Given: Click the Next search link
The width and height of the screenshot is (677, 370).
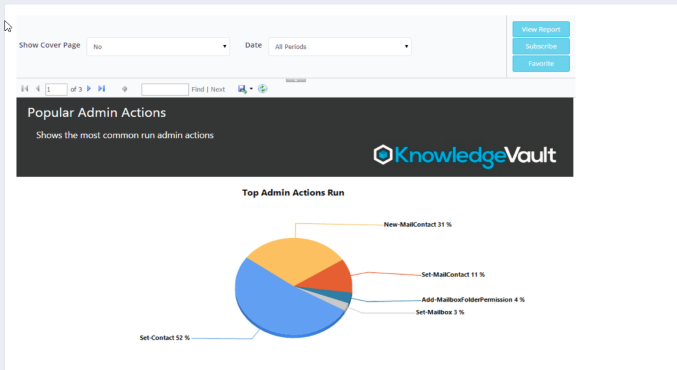Looking at the screenshot, I should click(x=218, y=89).
